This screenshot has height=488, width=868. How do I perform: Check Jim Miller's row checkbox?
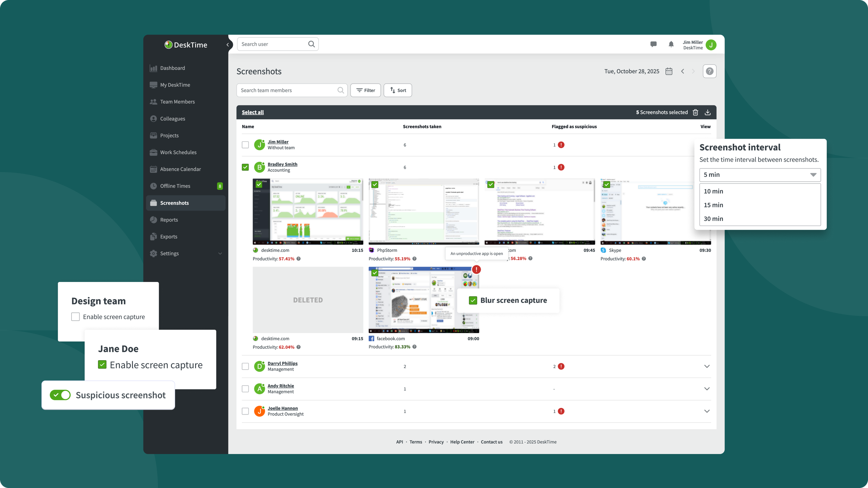pos(245,145)
